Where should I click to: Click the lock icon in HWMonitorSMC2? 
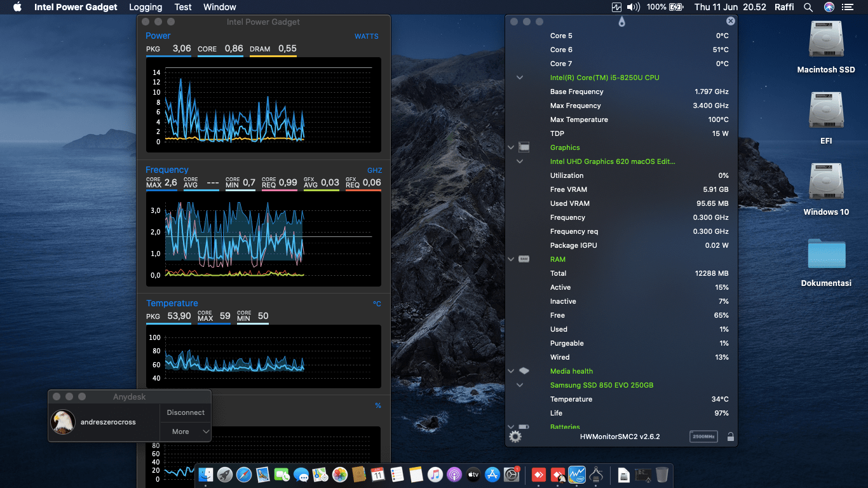[x=731, y=437]
